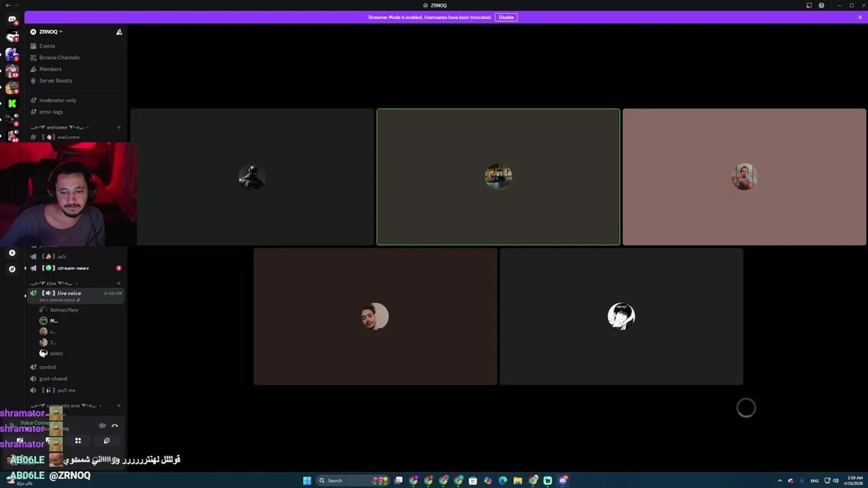Collapse the Live category

click(x=53, y=283)
